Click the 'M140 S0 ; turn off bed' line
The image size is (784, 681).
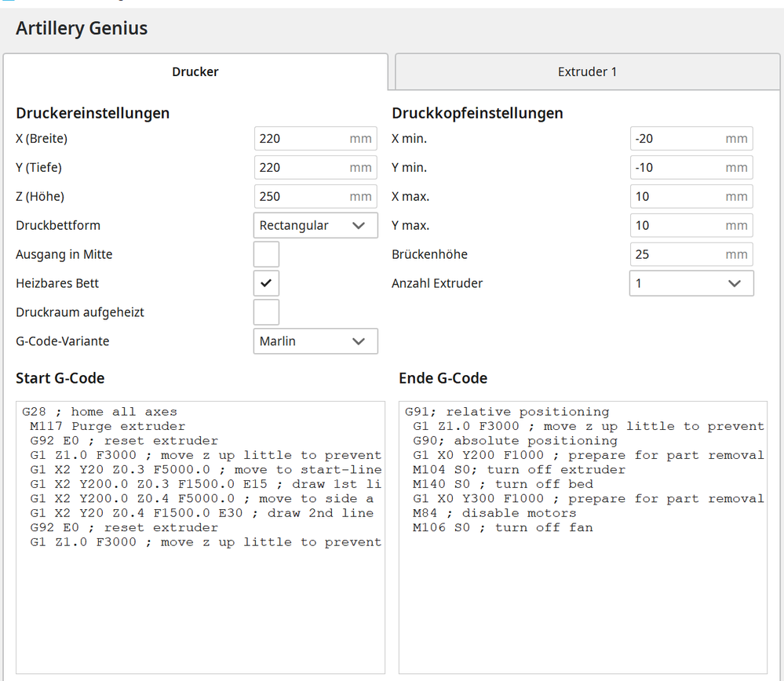point(503,485)
